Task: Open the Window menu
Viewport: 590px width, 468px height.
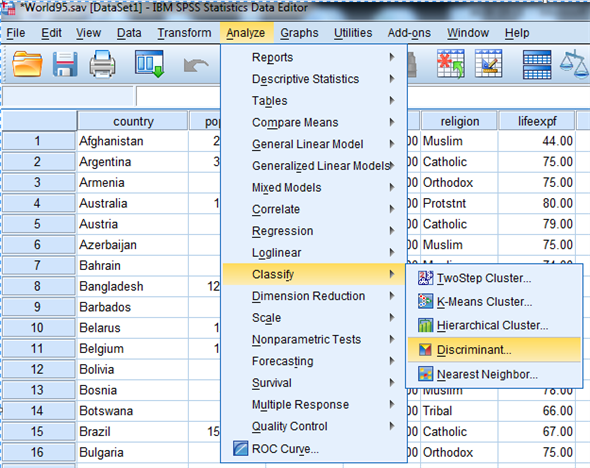Action: pyautogui.click(x=468, y=33)
